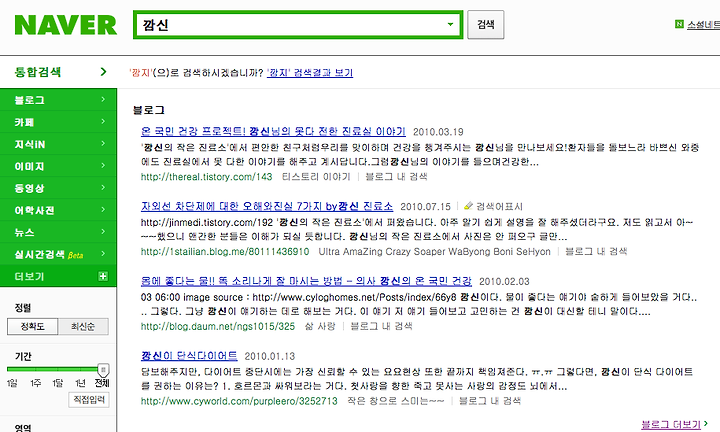Open blog result '몸에 좋다는 물!! 똑 소리나게…'

click(306, 281)
